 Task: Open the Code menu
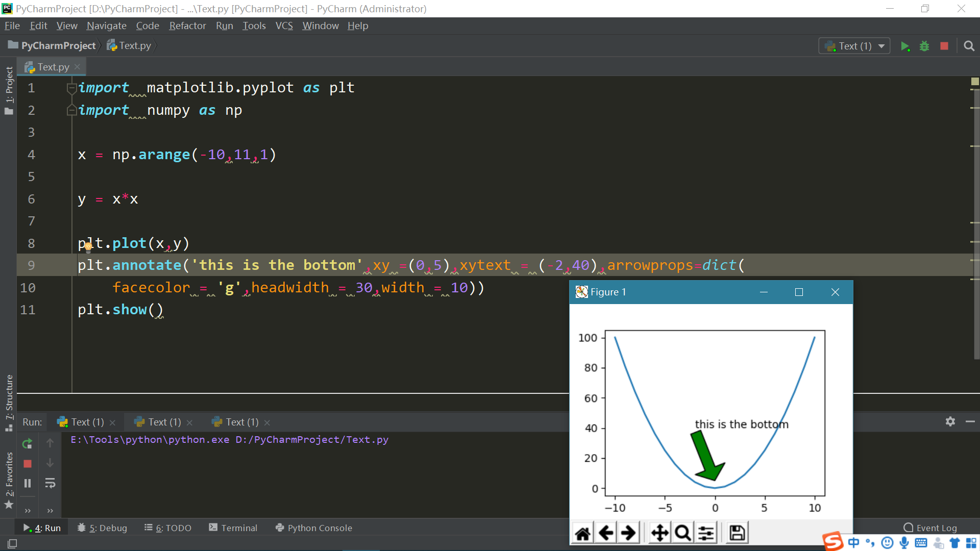click(148, 26)
